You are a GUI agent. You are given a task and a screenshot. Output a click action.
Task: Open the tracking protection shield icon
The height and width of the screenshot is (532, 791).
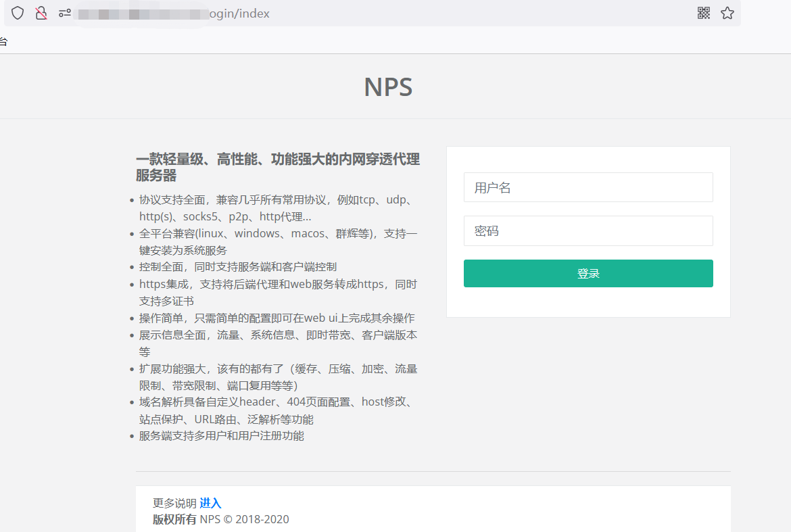point(18,13)
